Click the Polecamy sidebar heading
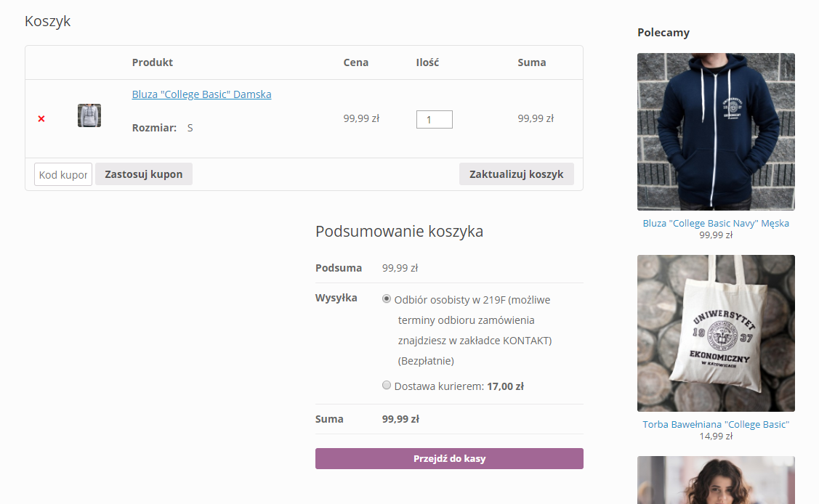The image size is (819, 504). coord(663,33)
